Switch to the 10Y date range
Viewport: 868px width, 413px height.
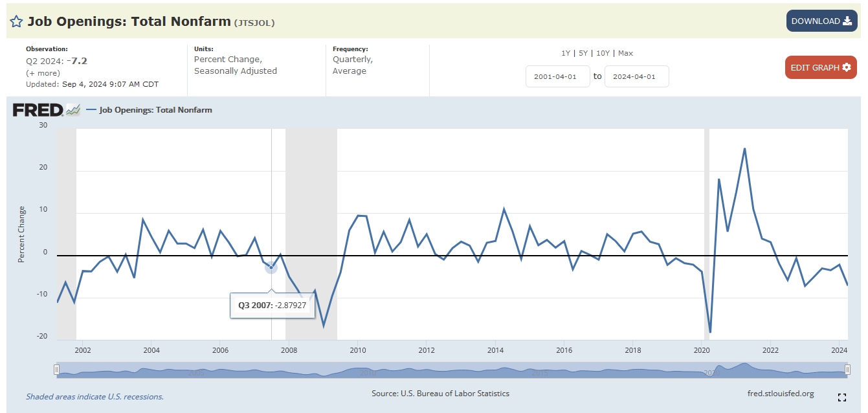click(603, 53)
